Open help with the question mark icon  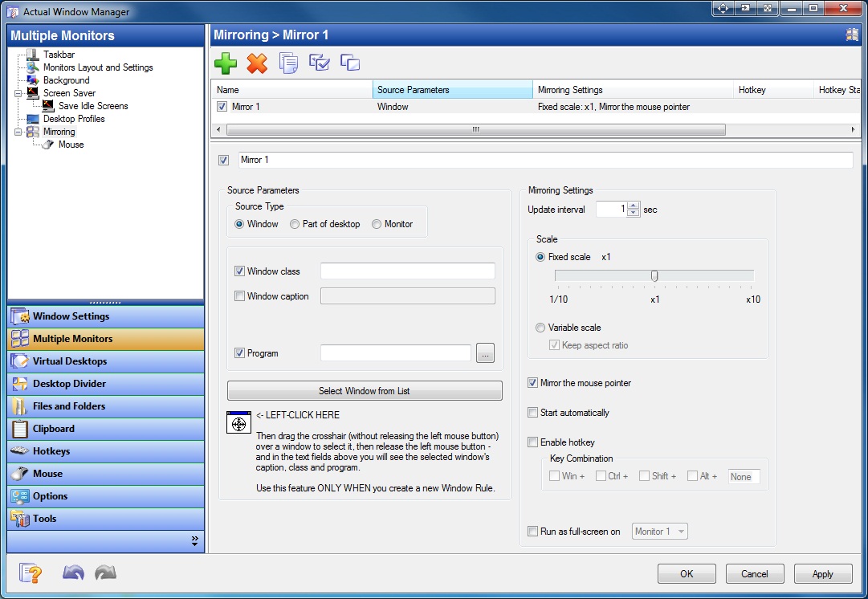[x=31, y=573]
